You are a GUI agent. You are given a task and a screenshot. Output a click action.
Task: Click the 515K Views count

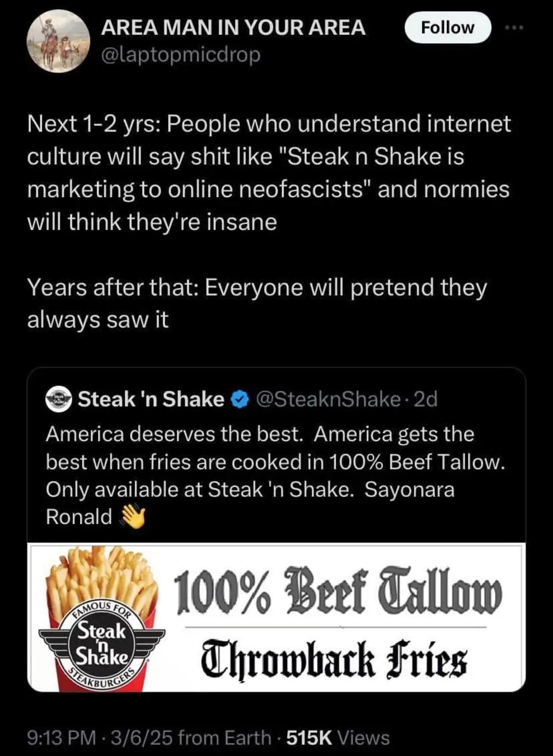tap(338, 738)
